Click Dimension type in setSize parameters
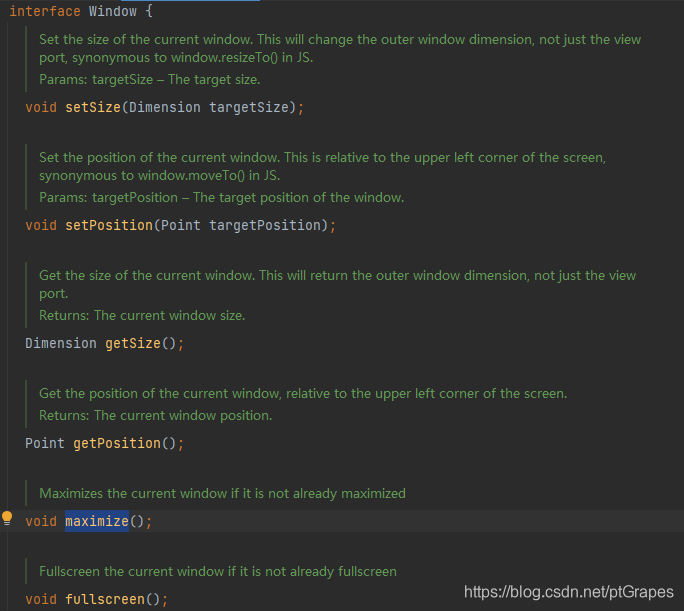The height and width of the screenshot is (611, 684). pyautogui.click(x=165, y=107)
